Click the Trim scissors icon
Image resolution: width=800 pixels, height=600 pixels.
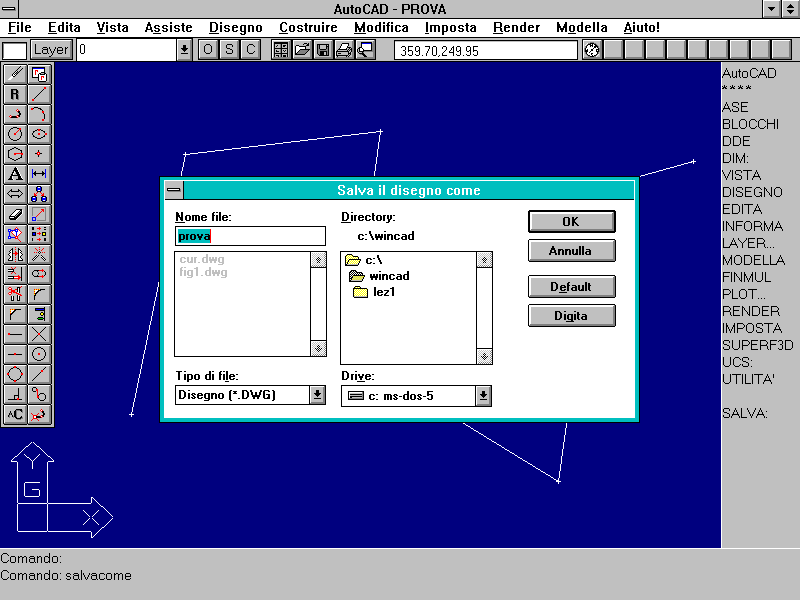click(x=15, y=294)
